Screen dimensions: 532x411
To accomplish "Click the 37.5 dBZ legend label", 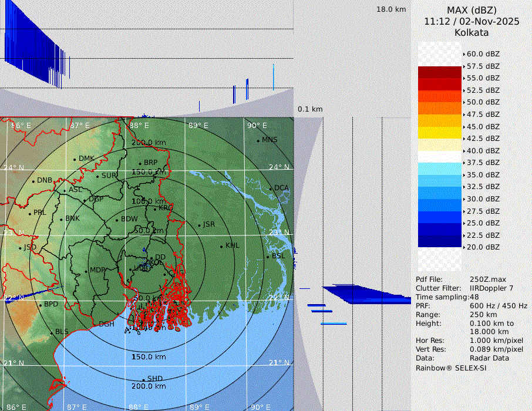I will coord(483,163).
